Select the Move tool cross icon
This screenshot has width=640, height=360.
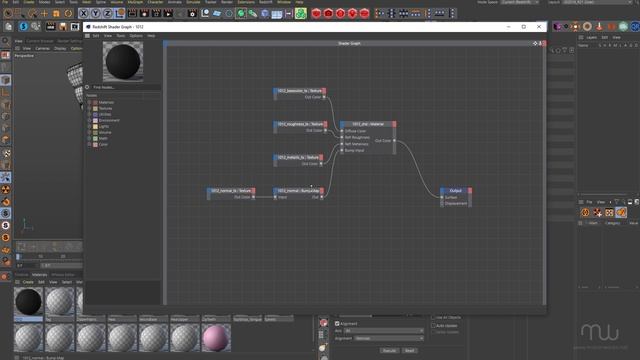(x=44, y=13)
